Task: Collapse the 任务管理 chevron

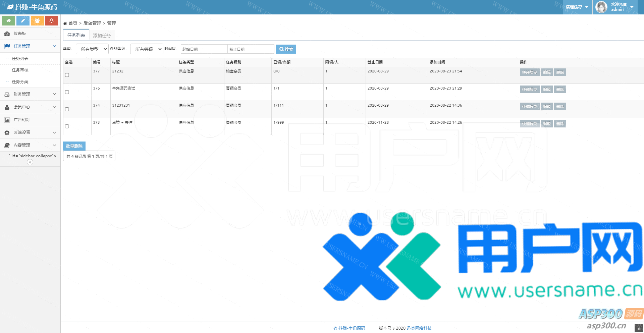Action: pos(54,46)
